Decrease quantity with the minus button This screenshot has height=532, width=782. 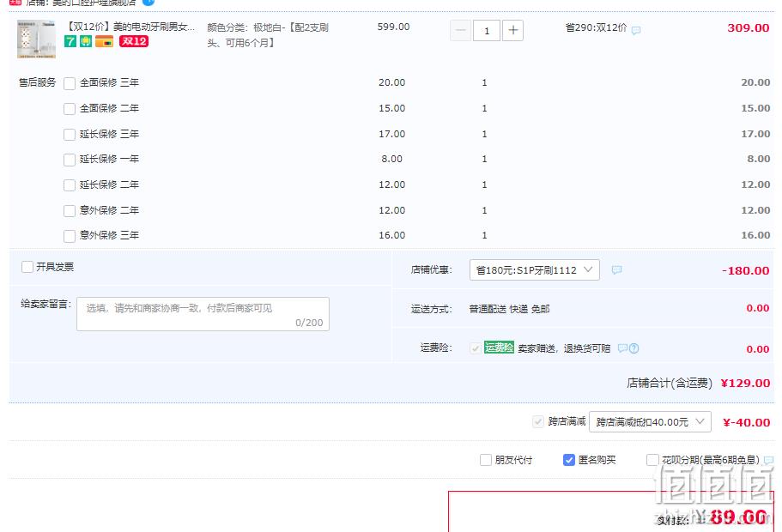(460, 30)
